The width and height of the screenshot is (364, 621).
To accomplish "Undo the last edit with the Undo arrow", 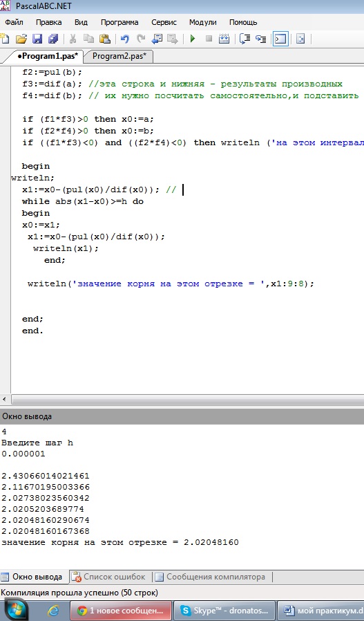I will [x=125, y=39].
